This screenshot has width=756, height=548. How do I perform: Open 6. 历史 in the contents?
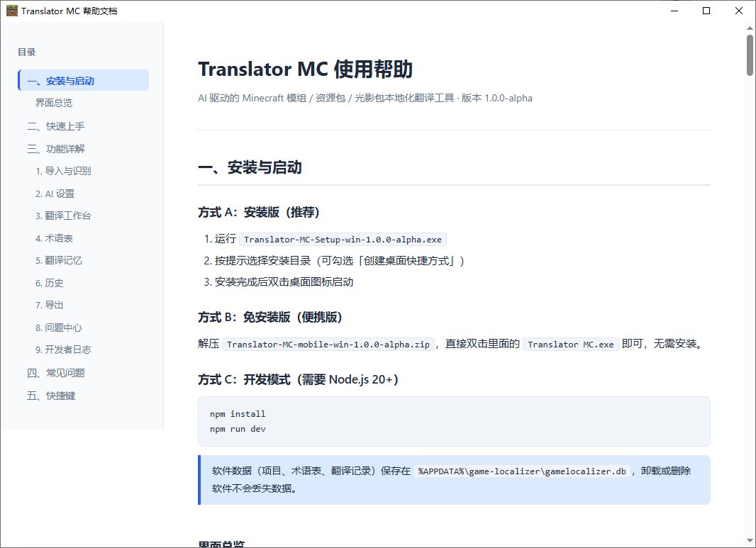[49, 284]
